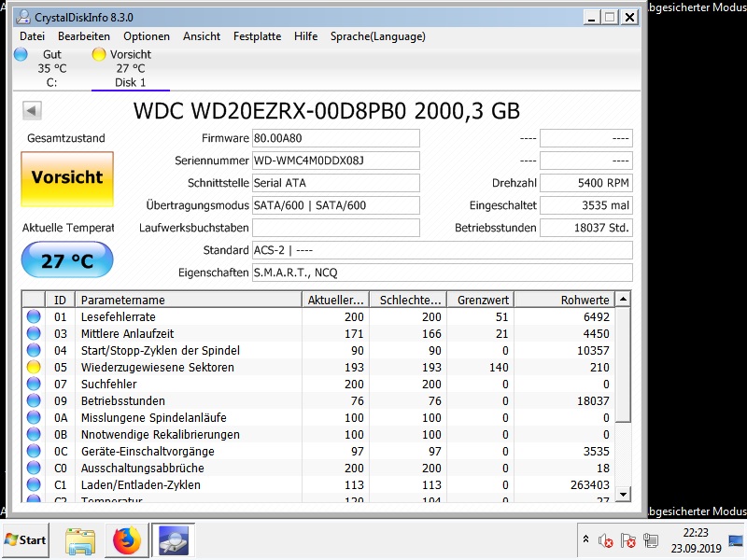
Task: Go to previous disk with left arrow
Action: (x=32, y=111)
